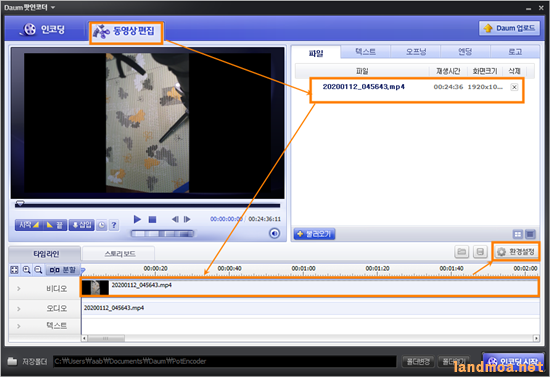This screenshot has width=550, height=377.
Task: Select the 오프닝 tab
Action: click(x=416, y=52)
